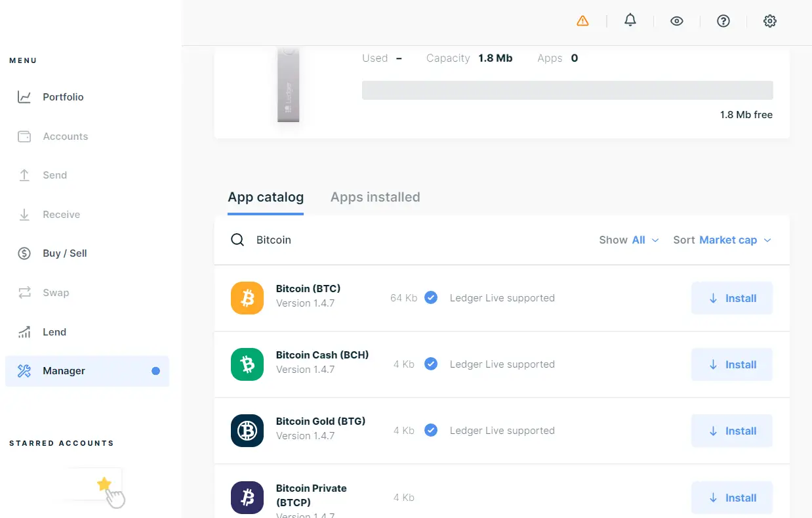This screenshot has height=518, width=812.
Task: Open the notifications bell
Action: 630,20
